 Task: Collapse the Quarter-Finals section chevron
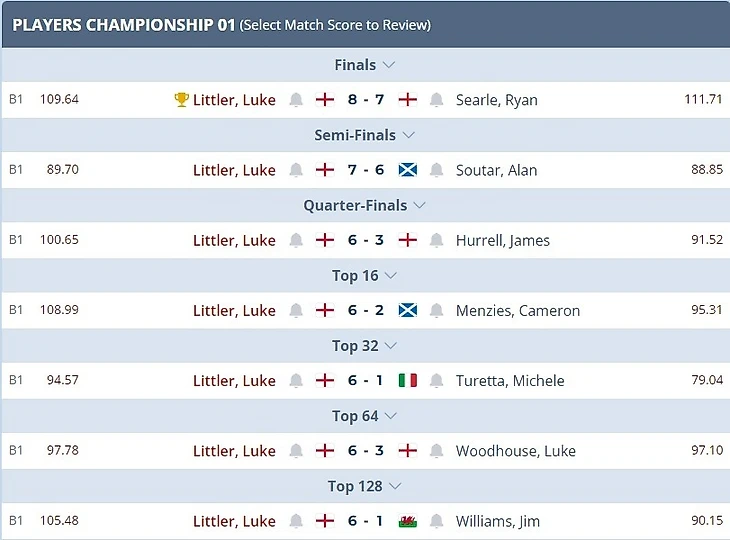[x=419, y=205]
